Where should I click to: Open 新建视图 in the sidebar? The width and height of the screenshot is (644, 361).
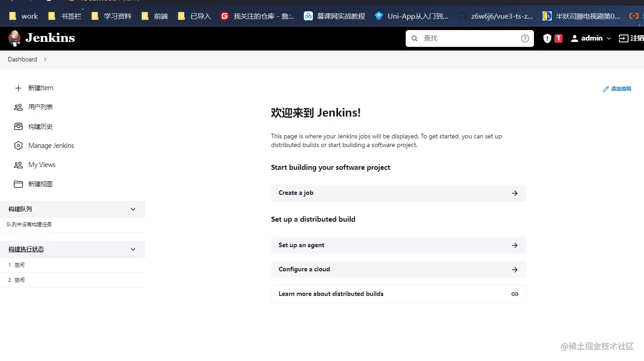40,184
